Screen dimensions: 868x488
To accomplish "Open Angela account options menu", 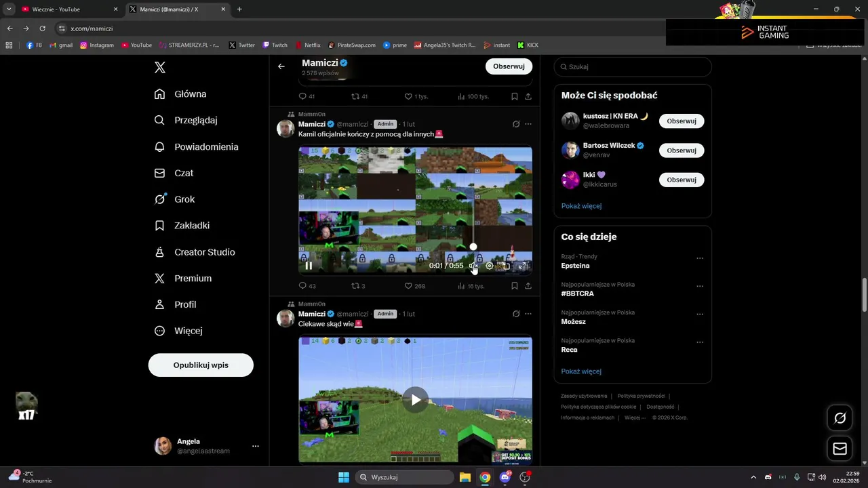I will click(256, 446).
